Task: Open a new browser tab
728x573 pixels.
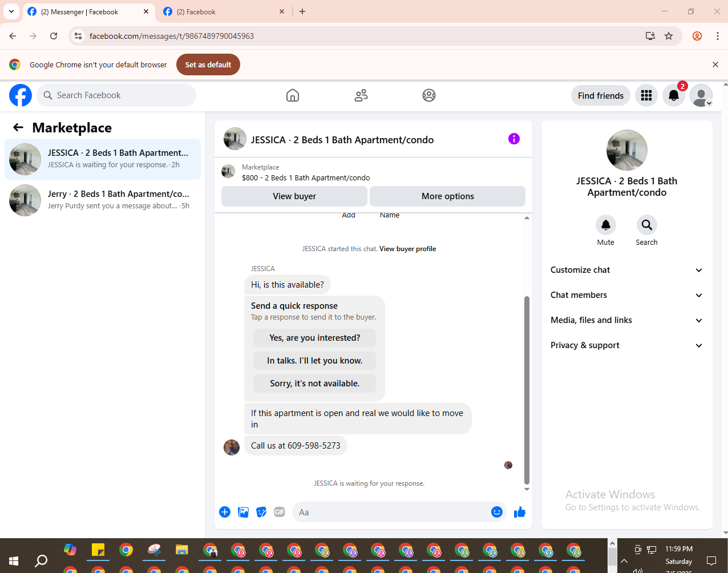Action: coord(302,11)
